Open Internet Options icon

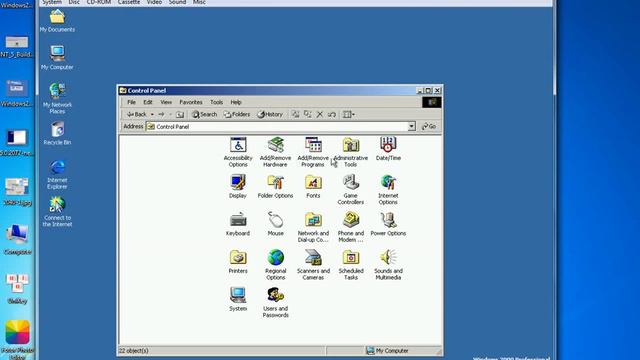[388, 189]
